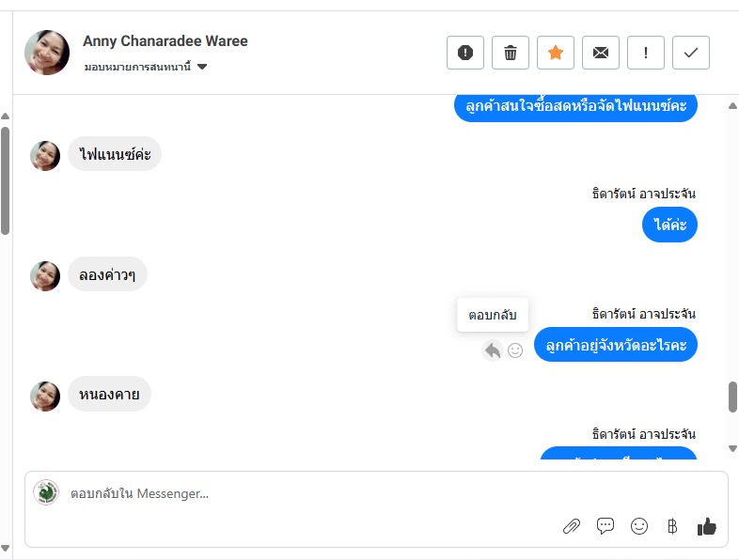This screenshot has height=560, width=739.
Task: React with smiley to ลูกค้าอยู่จังหวัดอะไรคะ message
Action: [x=515, y=350]
